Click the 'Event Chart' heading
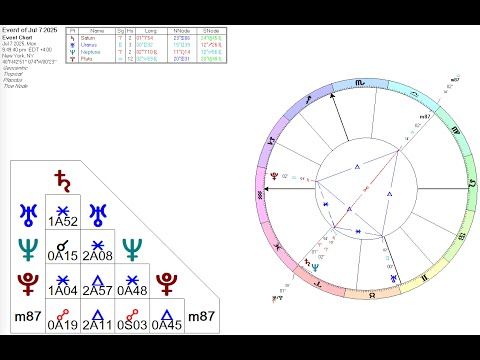This screenshot has width=480, height=360. tap(17, 38)
